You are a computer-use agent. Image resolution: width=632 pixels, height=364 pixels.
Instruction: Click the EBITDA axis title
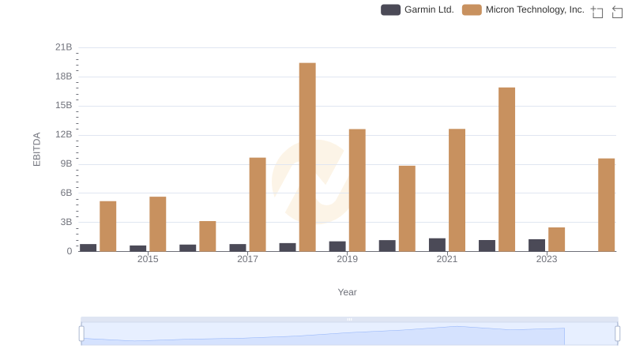click(36, 149)
